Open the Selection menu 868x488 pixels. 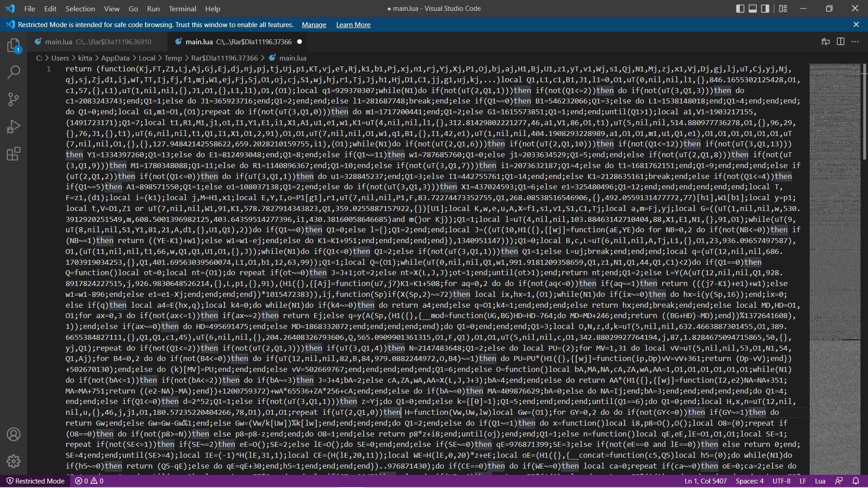tap(80, 9)
